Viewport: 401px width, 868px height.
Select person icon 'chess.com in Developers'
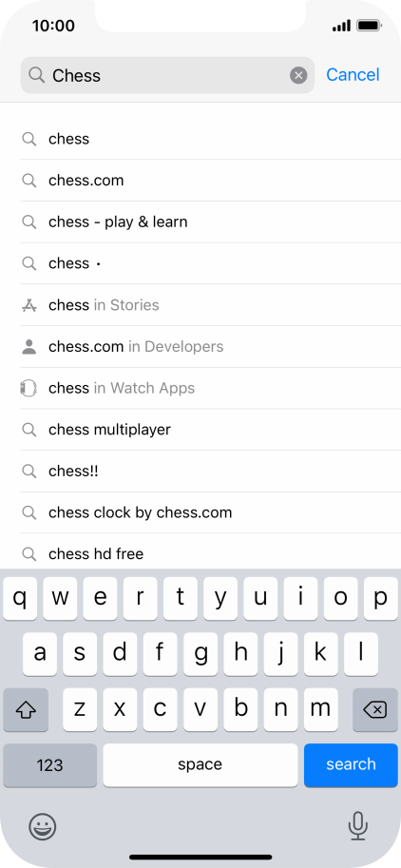click(x=29, y=347)
